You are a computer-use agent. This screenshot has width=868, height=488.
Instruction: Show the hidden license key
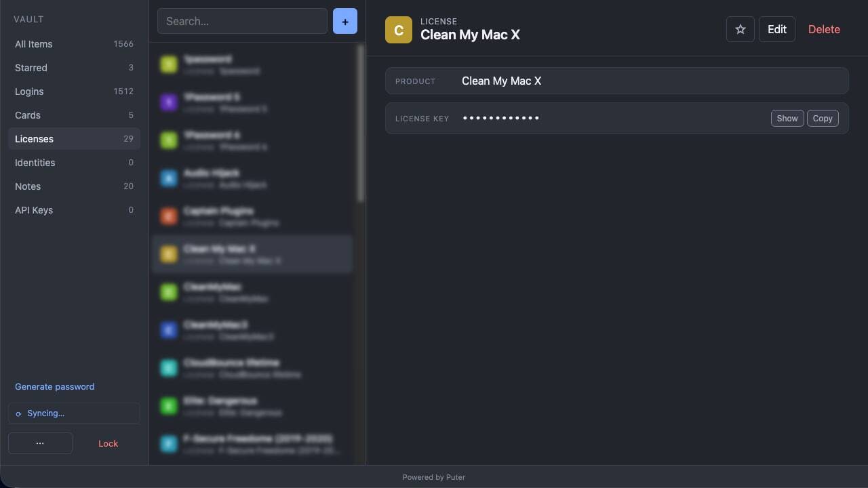coord(787,118)
